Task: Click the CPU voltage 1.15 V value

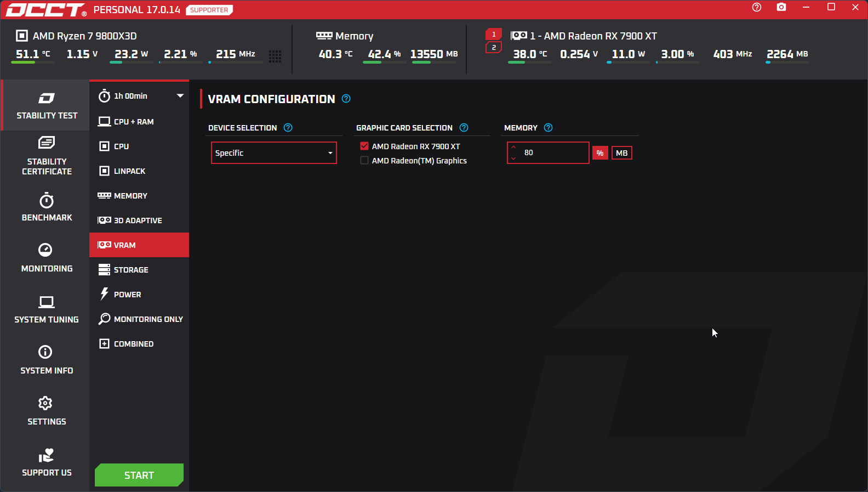Action: pos(82,54)
